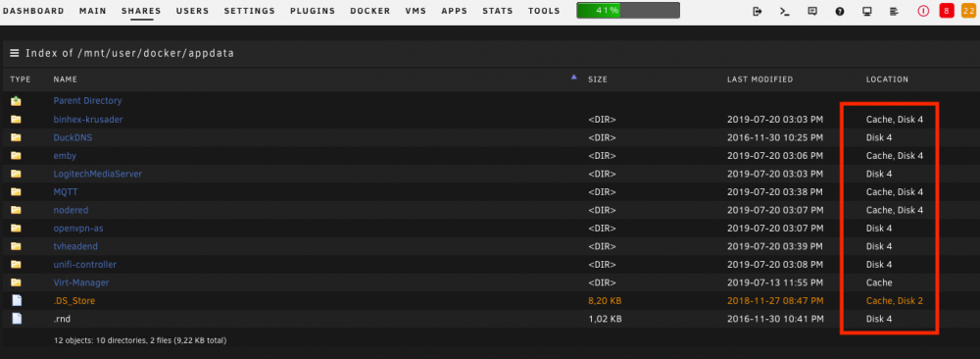Click the red alert exclamation circle icon

point(923,11)
